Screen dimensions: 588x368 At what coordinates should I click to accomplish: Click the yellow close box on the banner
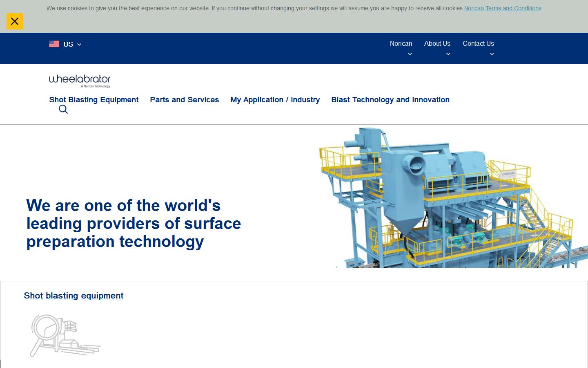point(15,21)
